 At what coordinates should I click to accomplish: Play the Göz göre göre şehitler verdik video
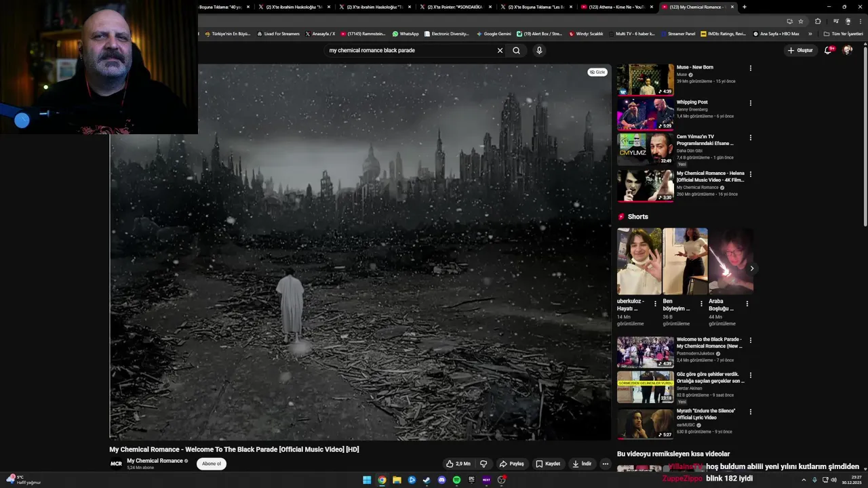coord(645,387)
